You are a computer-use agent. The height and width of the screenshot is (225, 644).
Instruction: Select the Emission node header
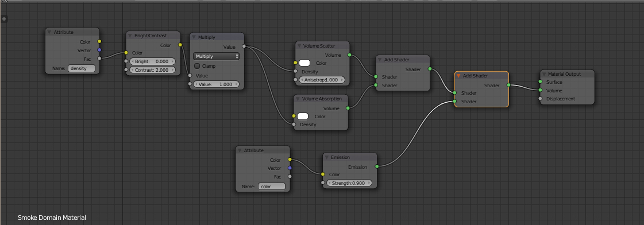(x=350, y=157)
